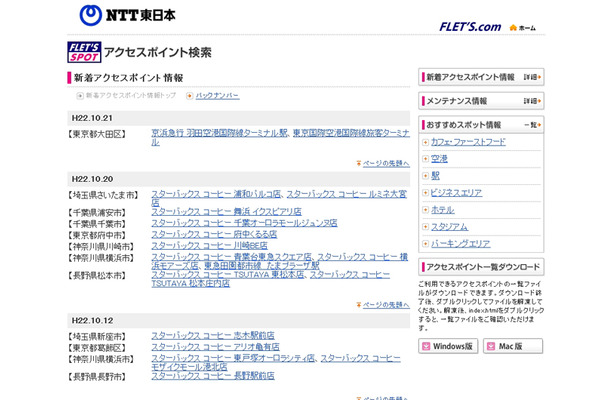610x400 pixels.
Task: Click the アクセスポイント検索 page title
Action: pos(158,53)
